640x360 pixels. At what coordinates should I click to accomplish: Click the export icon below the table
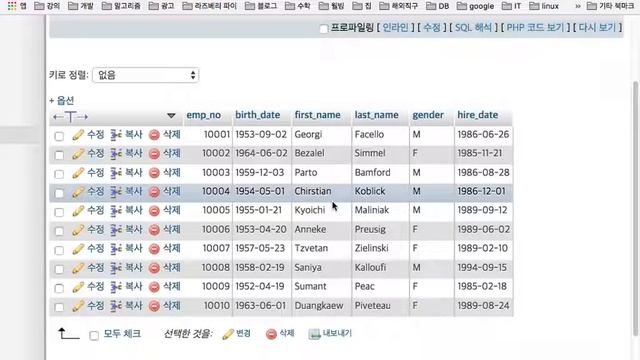click(314, 334)
